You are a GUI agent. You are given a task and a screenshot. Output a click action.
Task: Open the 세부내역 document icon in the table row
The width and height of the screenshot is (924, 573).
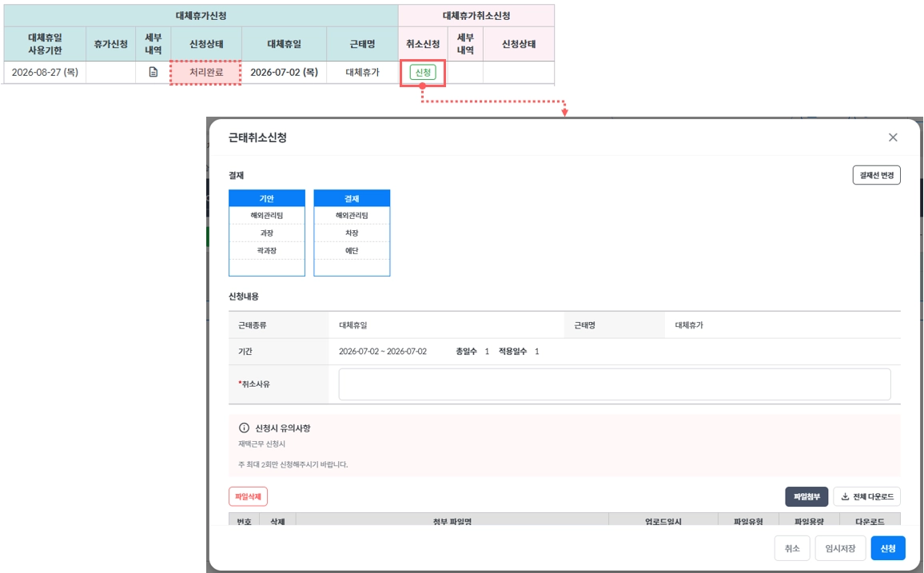tap(153, 72)
